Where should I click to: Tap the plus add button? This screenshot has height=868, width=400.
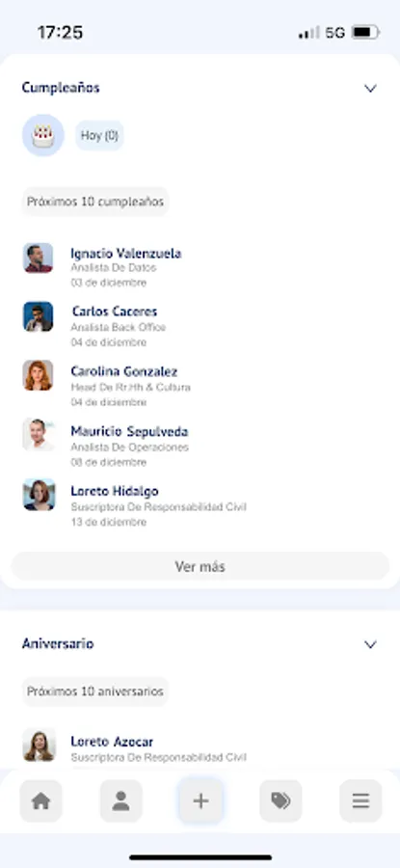click(200, 801)
